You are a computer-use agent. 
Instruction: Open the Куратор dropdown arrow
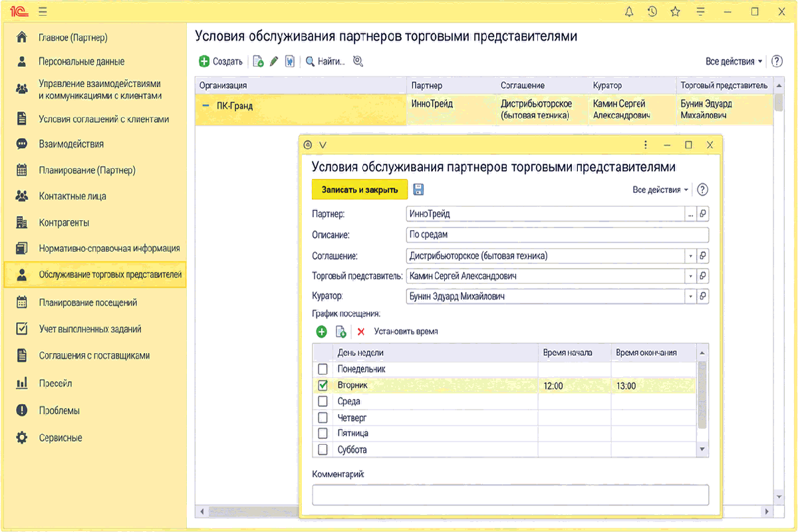[690, 297]
